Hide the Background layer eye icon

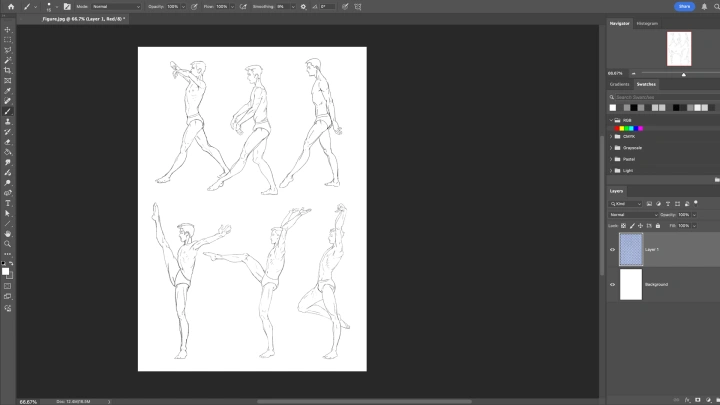coord(612,284)
